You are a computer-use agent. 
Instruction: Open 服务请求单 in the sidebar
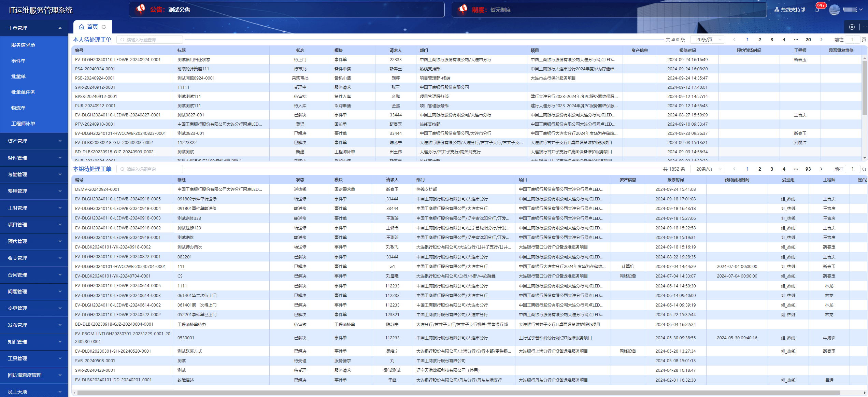tap(23, 45)
